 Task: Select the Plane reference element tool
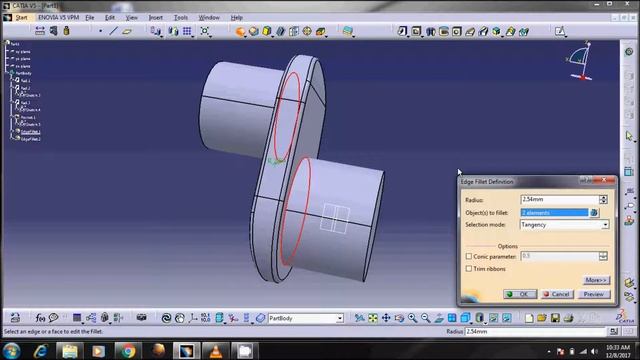[127, 31]
